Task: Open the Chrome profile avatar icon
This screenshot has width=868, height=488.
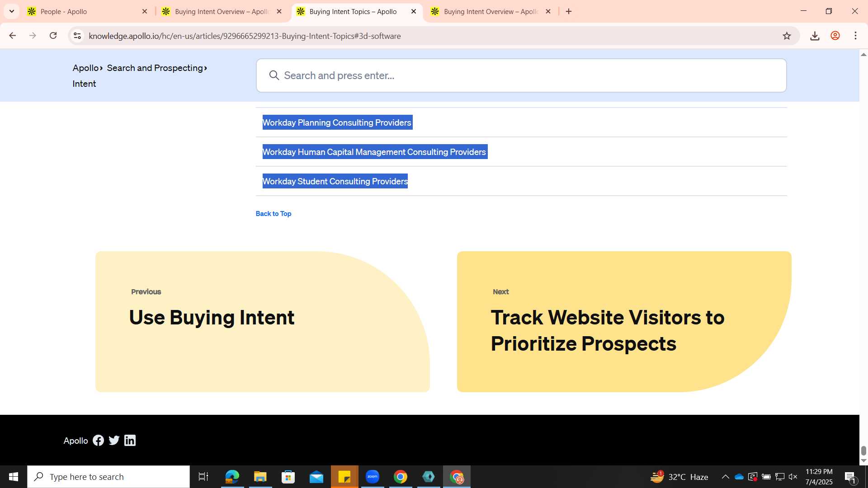Action: tap(835, 36)
